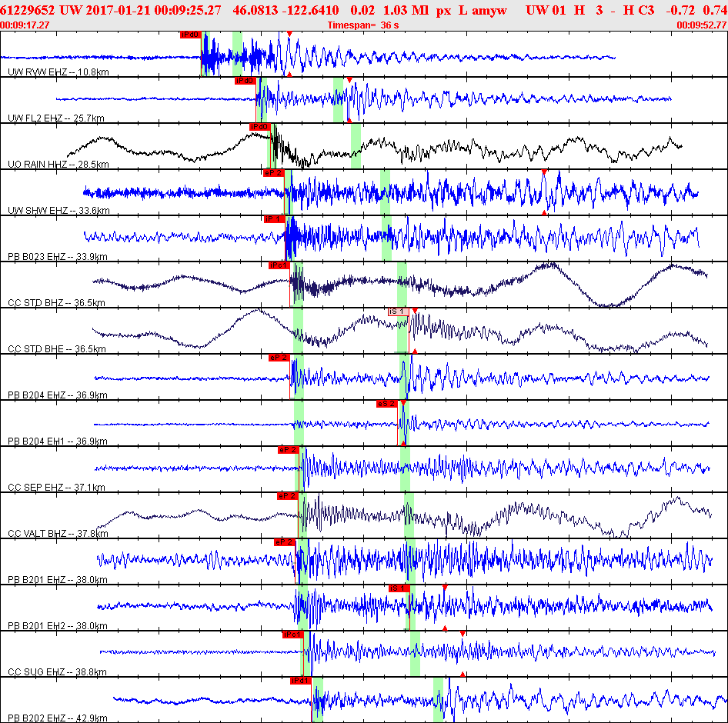
Task: Click the -0.72 value in header
Action: [680, 10]
